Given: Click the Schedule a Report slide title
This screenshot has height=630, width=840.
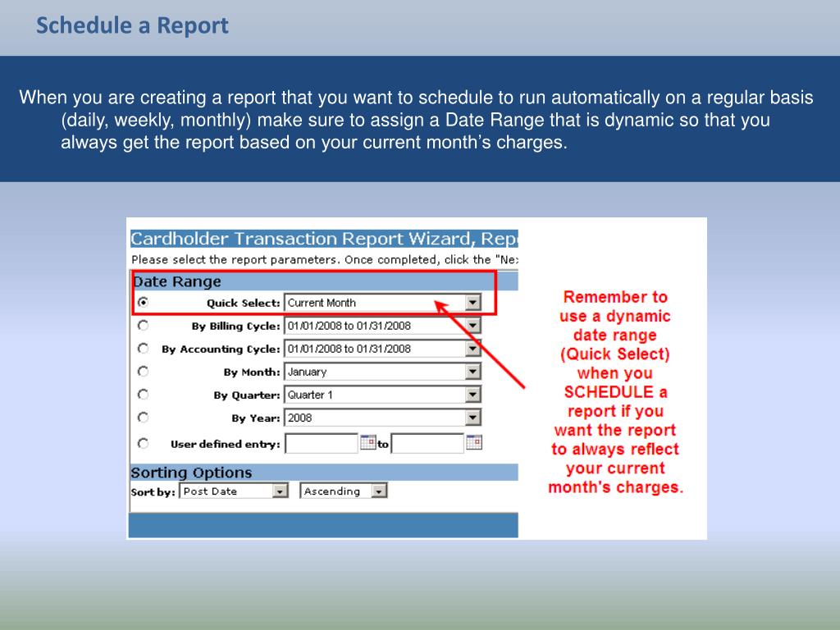Looking at the screenshot, I should point(132,25).
